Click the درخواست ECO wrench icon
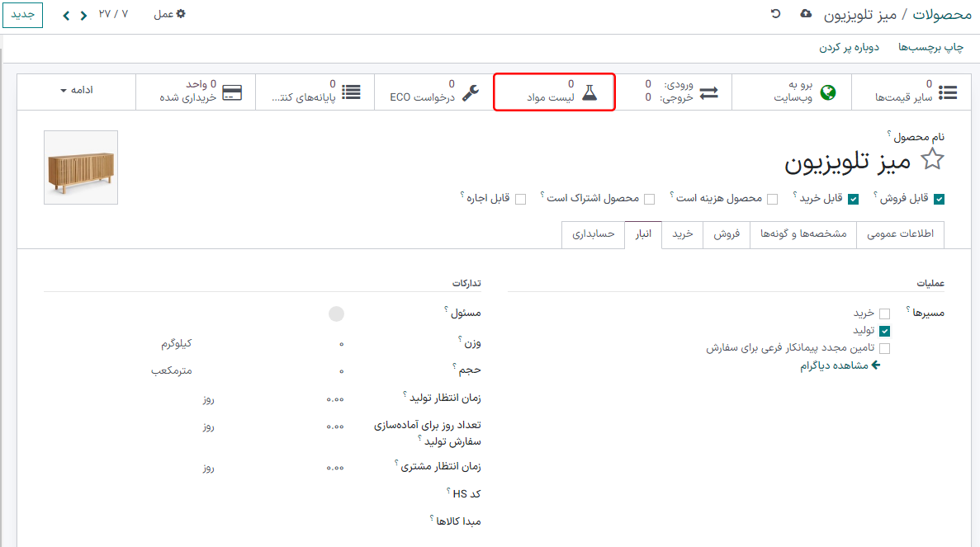Viewport: 980px width, 547px height. tap(469, 93)
